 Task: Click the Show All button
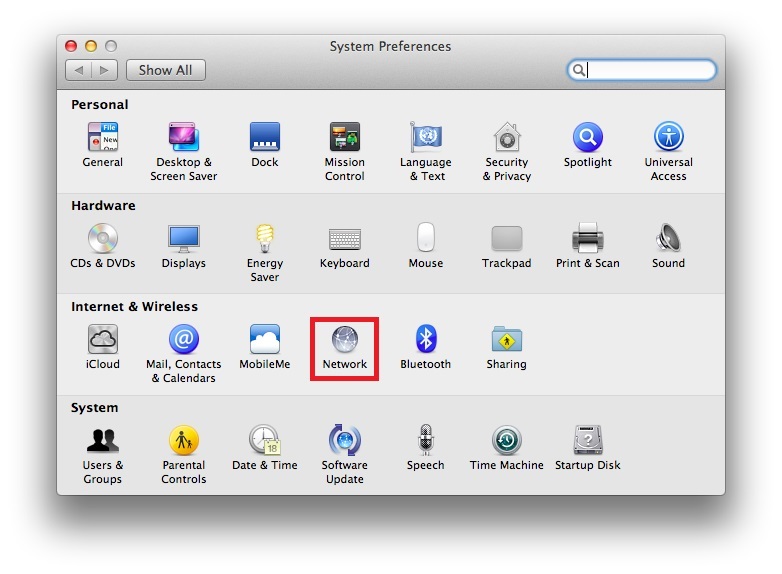[165, 70]
